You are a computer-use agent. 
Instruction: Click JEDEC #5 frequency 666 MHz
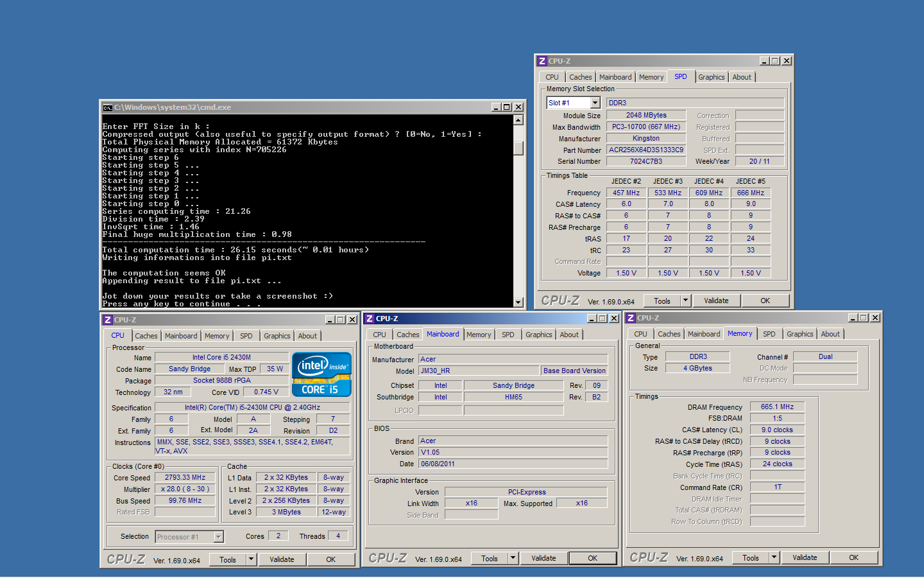750,193
